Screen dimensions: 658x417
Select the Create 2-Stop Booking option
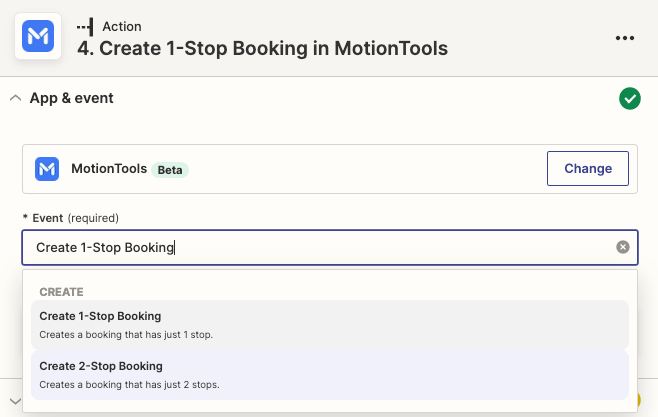click(x=330, y=375)
